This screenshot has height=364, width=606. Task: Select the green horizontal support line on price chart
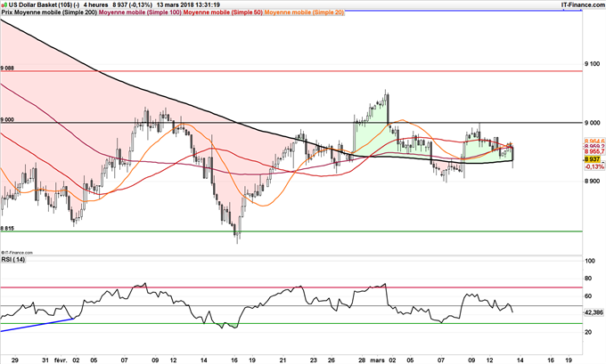[x=291, y=231]
